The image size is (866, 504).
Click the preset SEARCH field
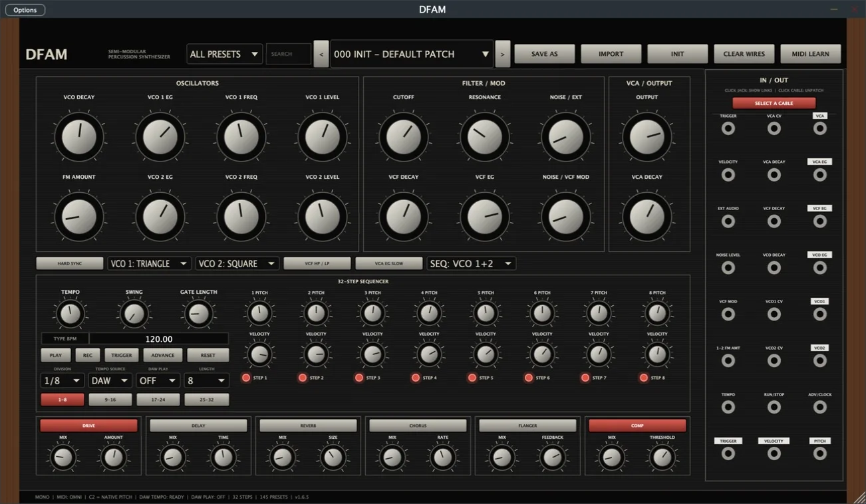(x=289, y=54)
